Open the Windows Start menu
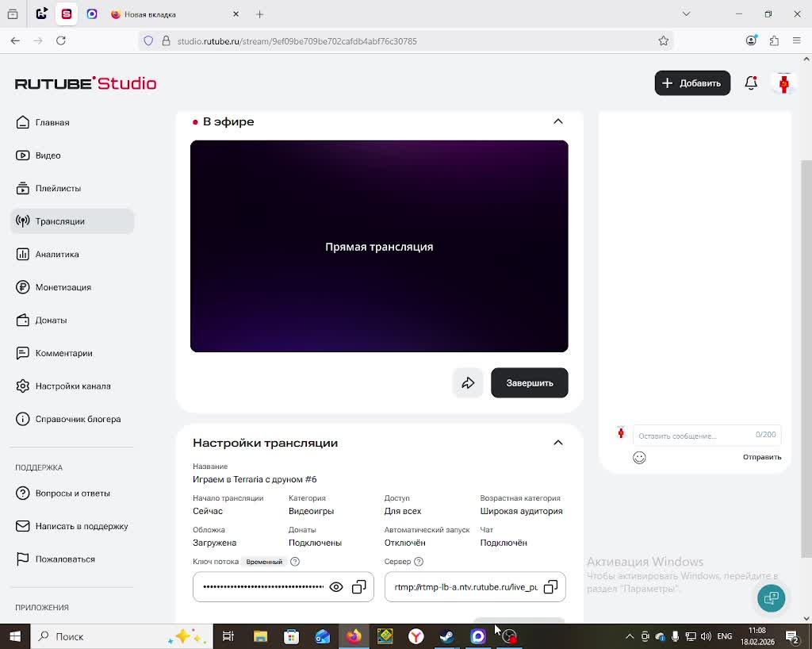The image size is (812, 649). [15, 636]
